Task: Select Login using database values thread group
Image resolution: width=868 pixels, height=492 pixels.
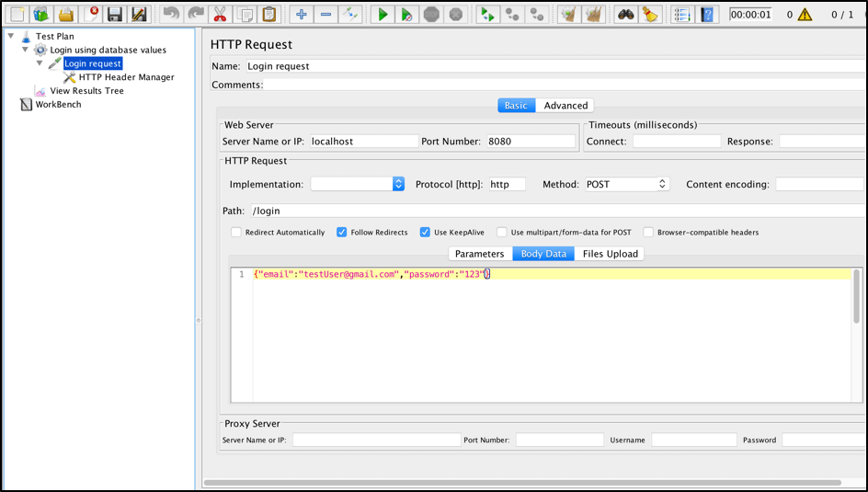Action: 108,50
